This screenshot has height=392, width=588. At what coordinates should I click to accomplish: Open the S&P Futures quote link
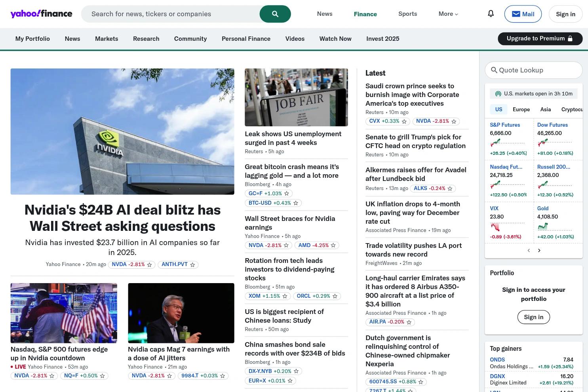(x=505, y=125)
